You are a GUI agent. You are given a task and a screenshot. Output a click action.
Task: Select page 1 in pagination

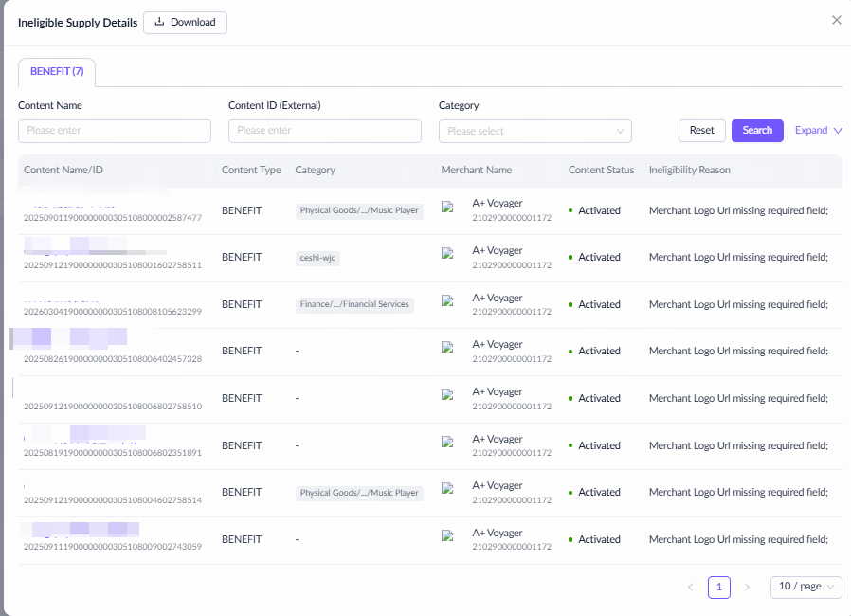(x=718, y=588)
